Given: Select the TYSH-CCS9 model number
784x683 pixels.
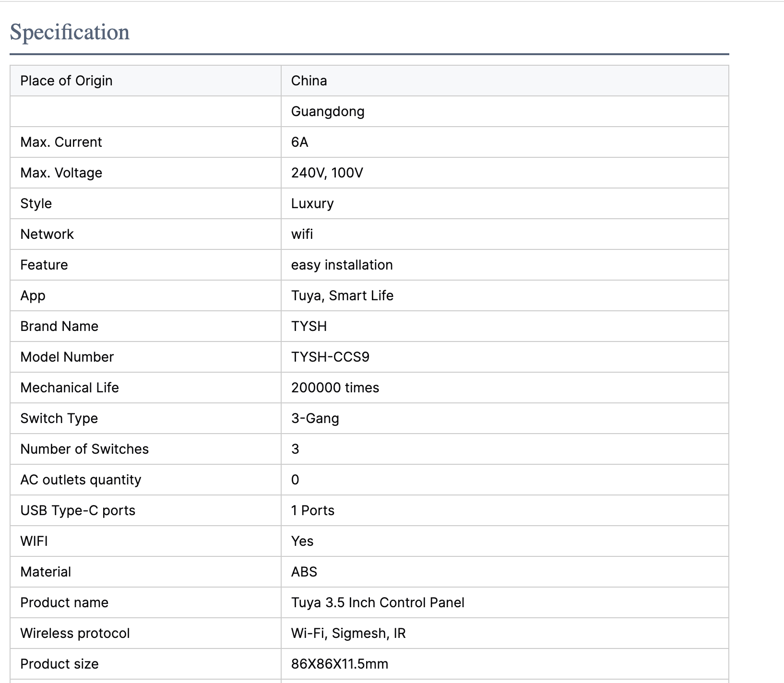Looking at the screenshot, I should click(x=330, y=357).
